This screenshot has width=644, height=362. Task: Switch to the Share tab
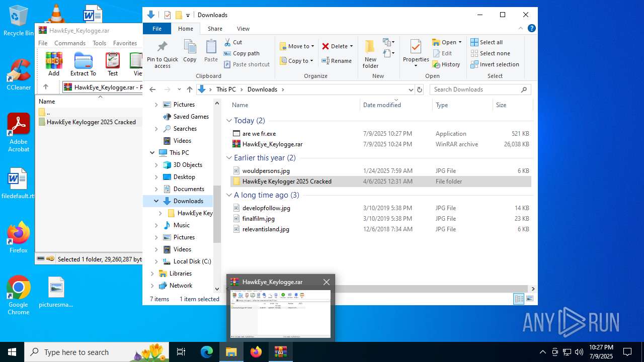(x=215, y=29)
